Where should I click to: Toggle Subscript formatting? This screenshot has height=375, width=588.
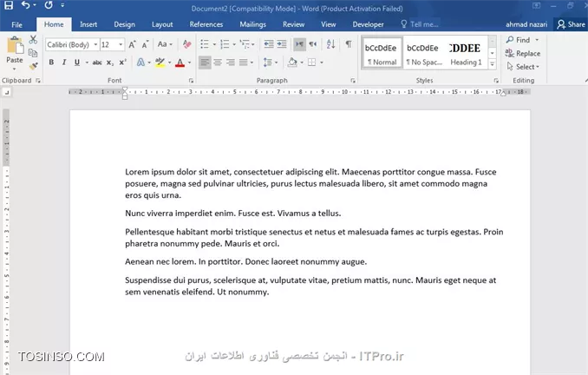tap(109, 62)
